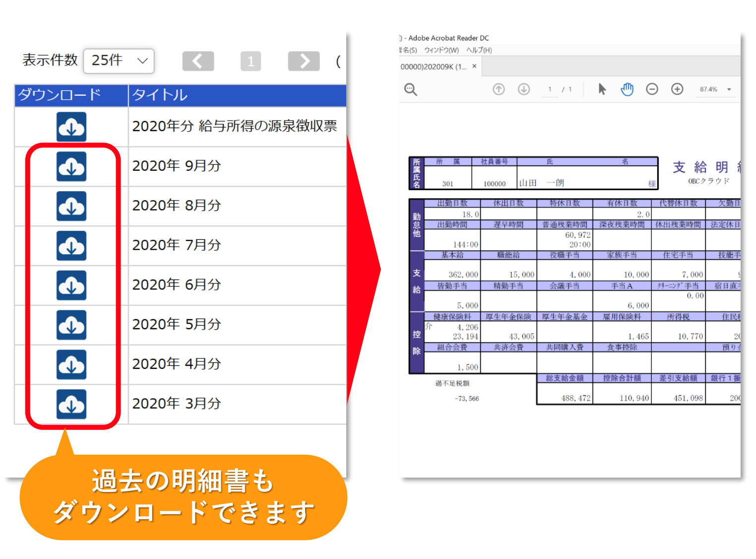
Task: Click 総支給金額 value 488,472
Action: point(576,398)
